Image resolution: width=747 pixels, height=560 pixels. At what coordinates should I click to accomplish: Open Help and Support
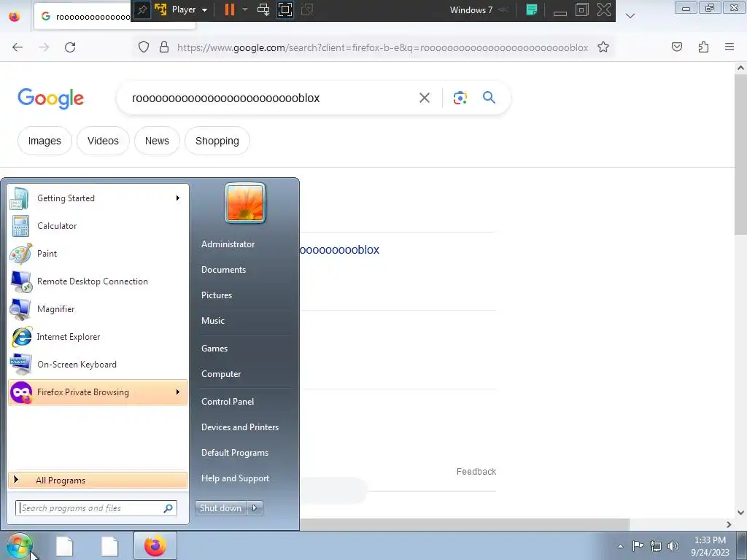(x=235, y=478)
